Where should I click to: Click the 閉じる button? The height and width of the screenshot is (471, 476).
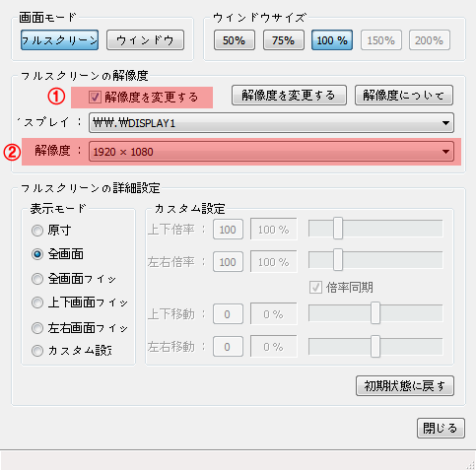[x=441, y=428]
